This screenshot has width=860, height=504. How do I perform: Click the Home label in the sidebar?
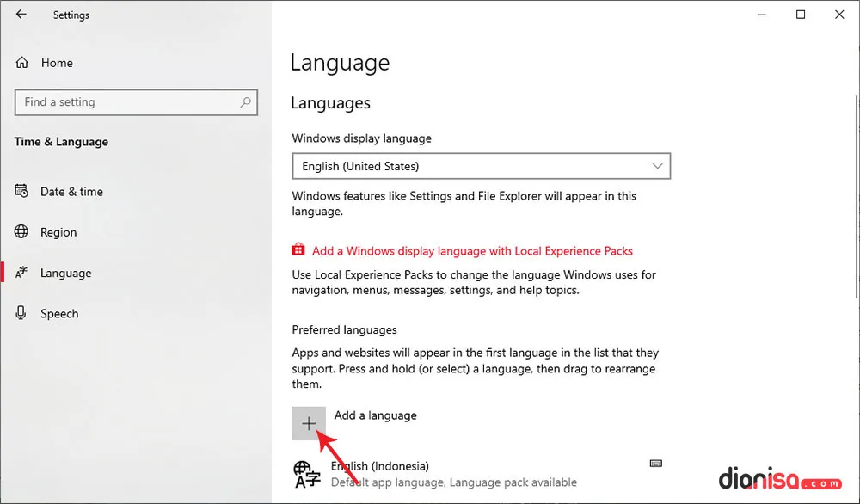tap(58, 62)
